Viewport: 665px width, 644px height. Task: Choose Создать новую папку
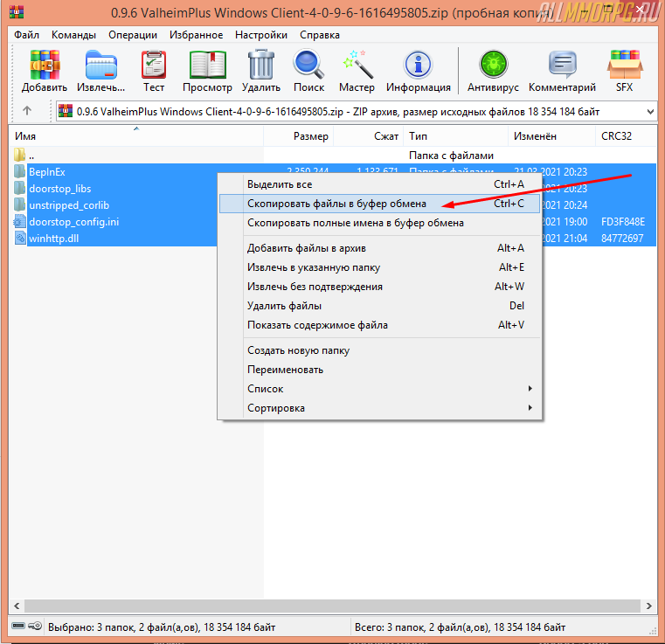[x=379, y=350]
